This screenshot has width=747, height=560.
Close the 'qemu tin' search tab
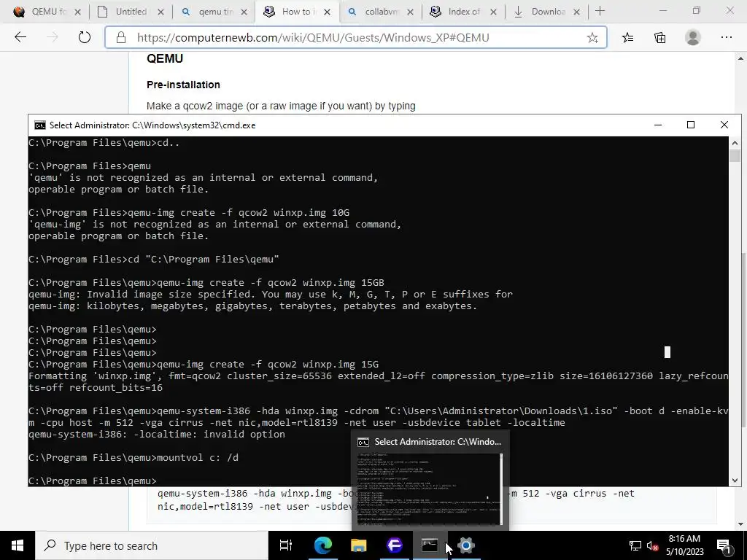[x=244, y=12]
